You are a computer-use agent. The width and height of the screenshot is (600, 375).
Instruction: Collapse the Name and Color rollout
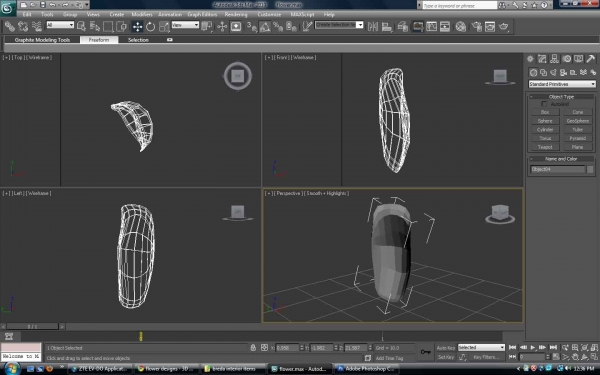(x=561, y=159)
